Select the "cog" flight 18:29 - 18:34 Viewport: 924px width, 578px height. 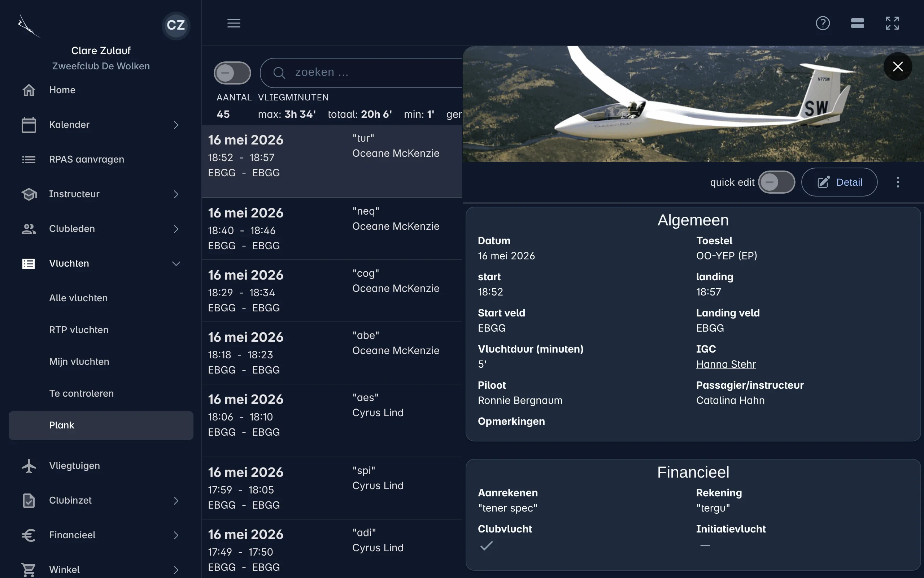click(x=332, y=291)
